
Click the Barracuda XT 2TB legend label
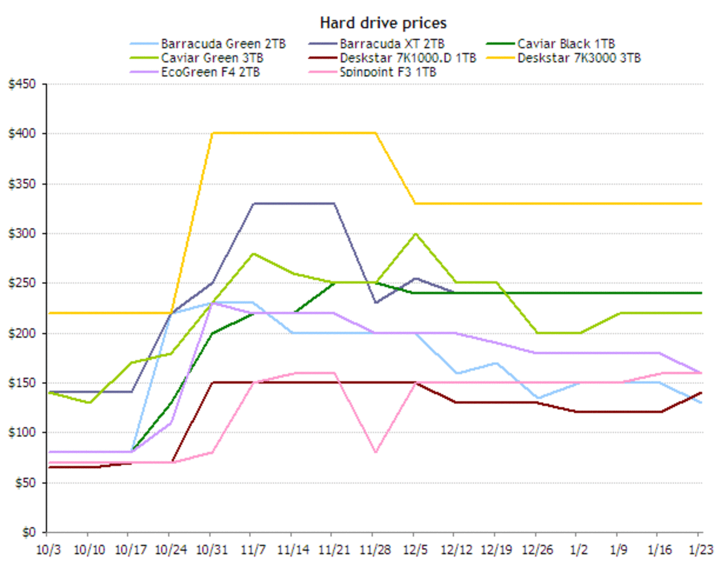click(392, 44)
